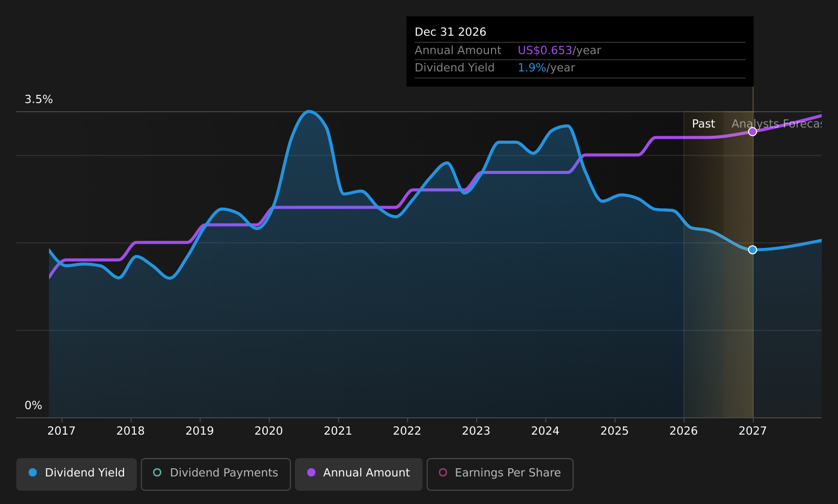This screenshot has height=504, width=838.
Task: Select the 2020 axis label
Action: [269, 431]
